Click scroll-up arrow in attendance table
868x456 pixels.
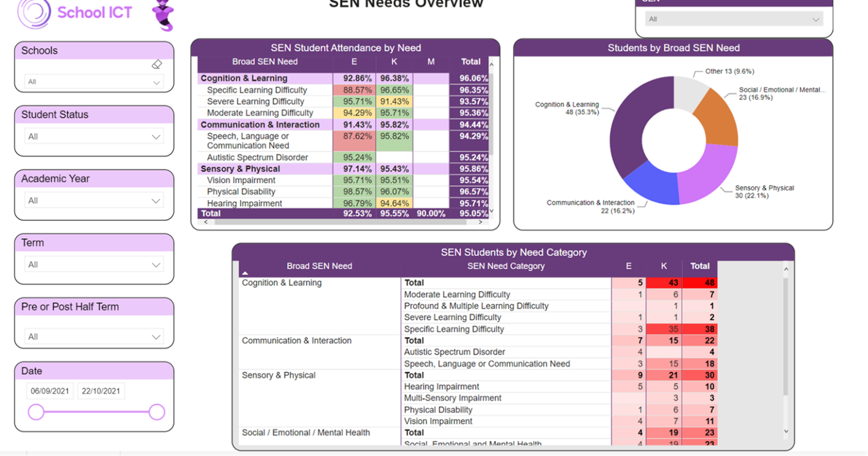tap(491, 64)
